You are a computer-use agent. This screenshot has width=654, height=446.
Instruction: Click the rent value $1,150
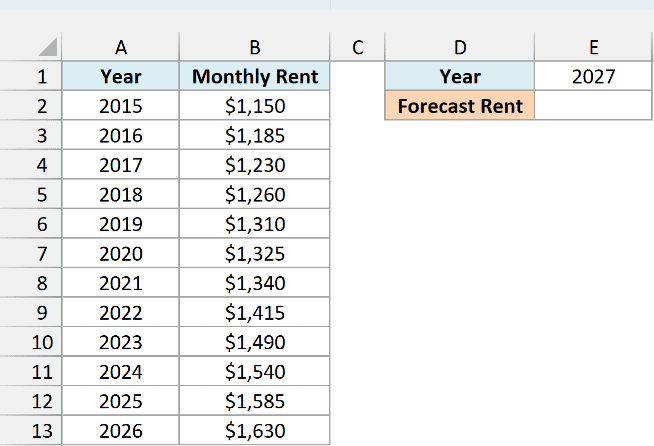(x=254, y=106)
